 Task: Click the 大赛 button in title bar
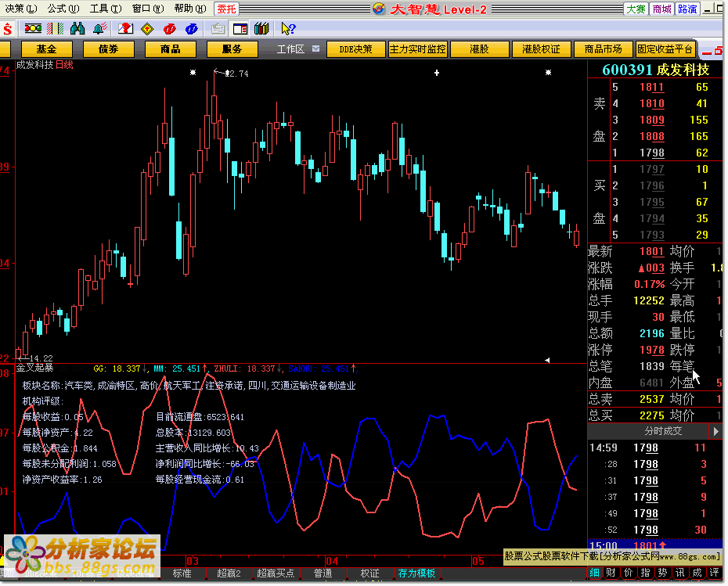[x=636, y=9]
